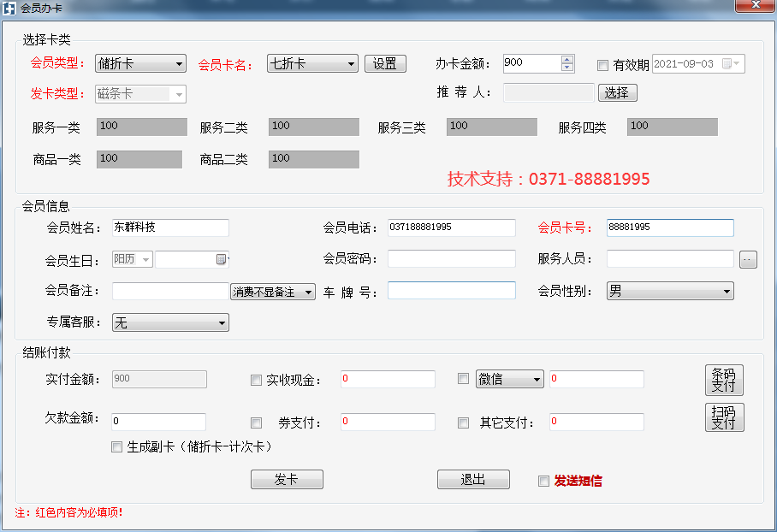Click the 条码支付 button

click(x=724, y=380)
